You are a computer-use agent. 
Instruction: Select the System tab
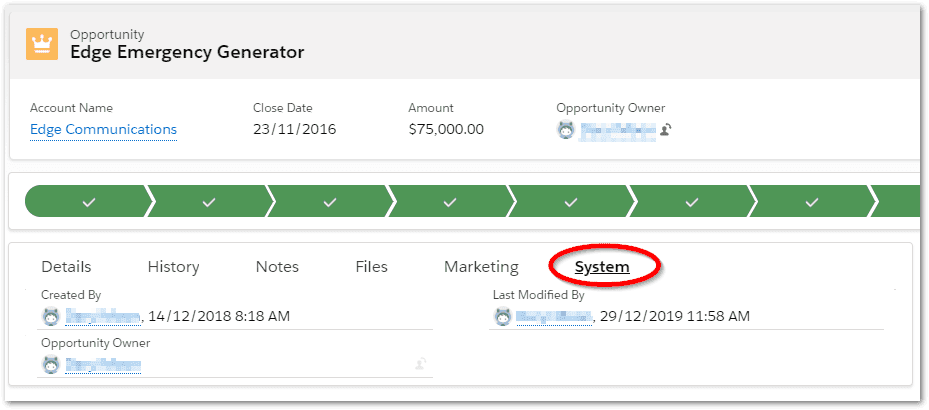(602, 267)
